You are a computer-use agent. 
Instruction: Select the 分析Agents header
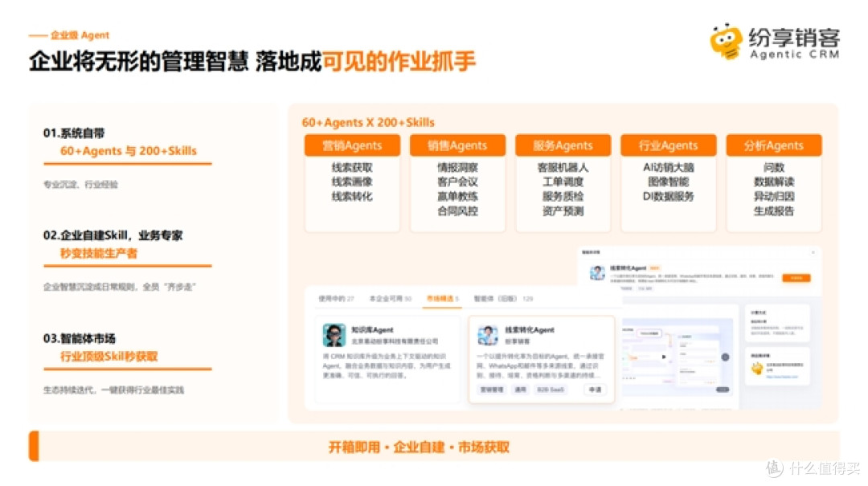point(773,145)
